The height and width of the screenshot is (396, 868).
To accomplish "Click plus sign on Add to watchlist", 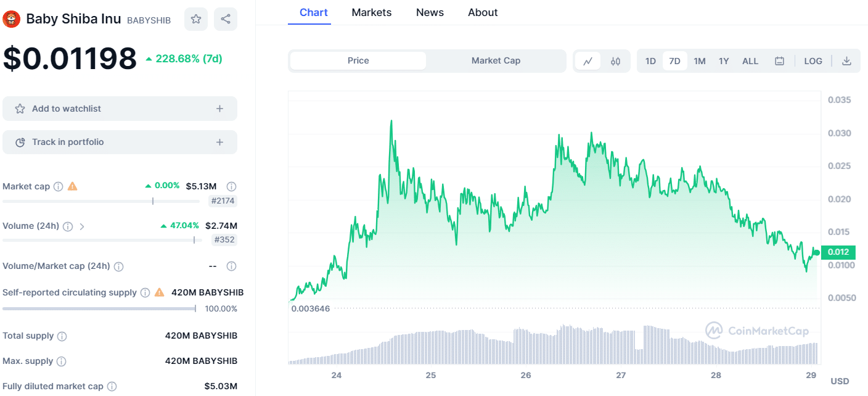I will tap(219, 109).
